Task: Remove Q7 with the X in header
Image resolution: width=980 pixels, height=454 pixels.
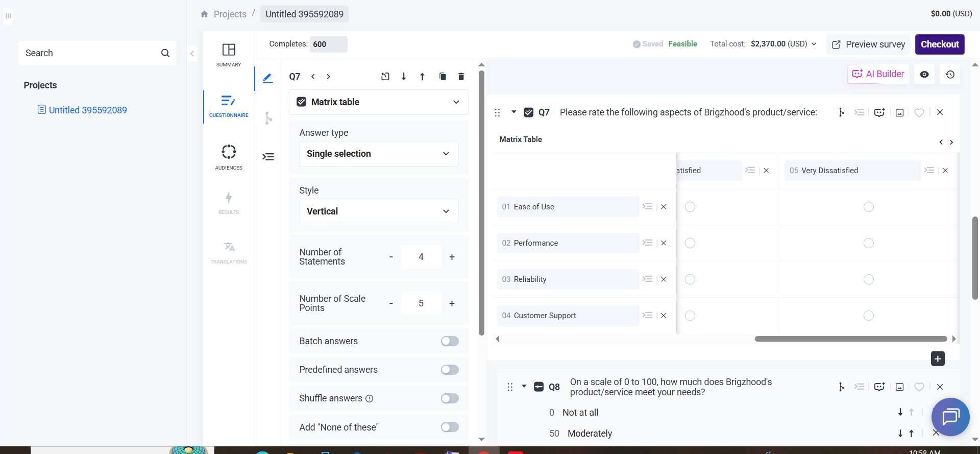Action: pyautogui.click(x=940, y=112)
